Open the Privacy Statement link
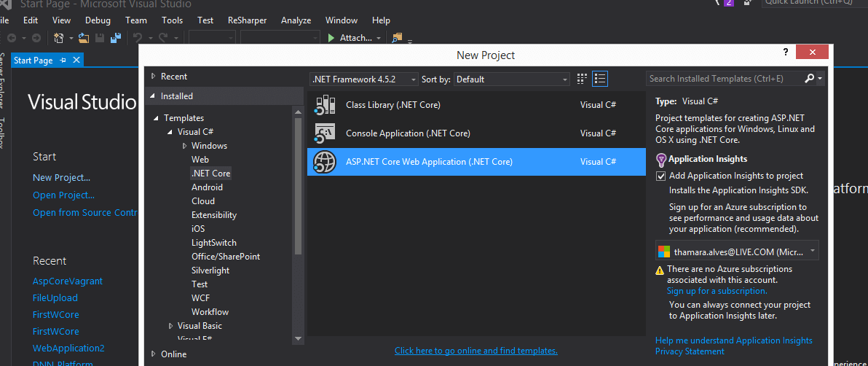The height and width of the screenshot is (366, 868). (x=690, y=351)
